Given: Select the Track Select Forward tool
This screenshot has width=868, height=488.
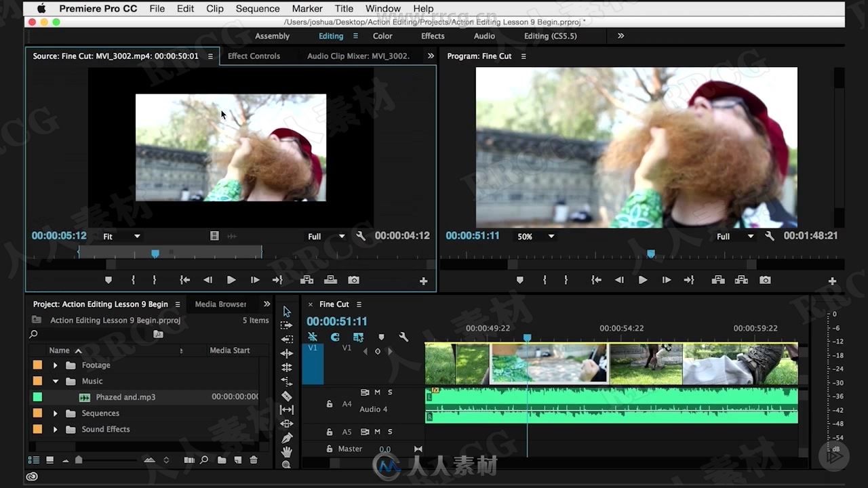Looking at the screenshot, I should [x=287, y=325].
